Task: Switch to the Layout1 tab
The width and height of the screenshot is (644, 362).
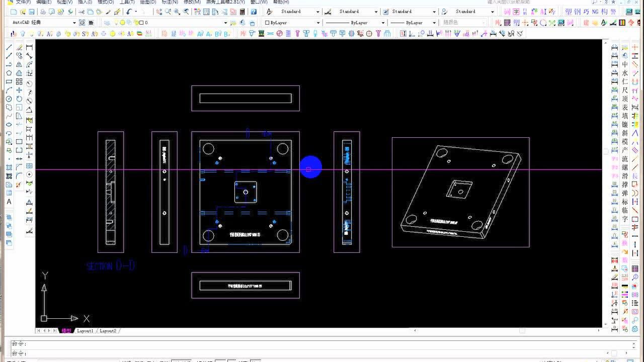Action: point(85,331)
